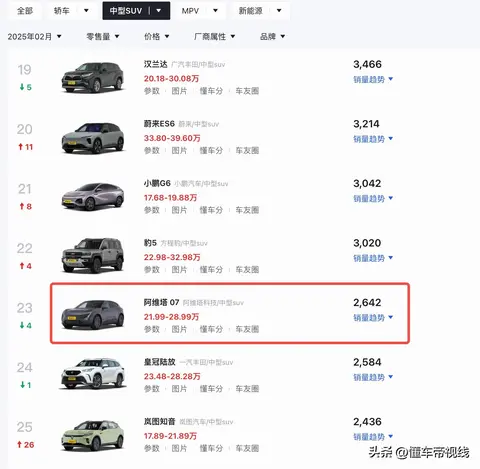Open the 价格 price filter dropdown

pyautogui.click(x=157, y=36)
